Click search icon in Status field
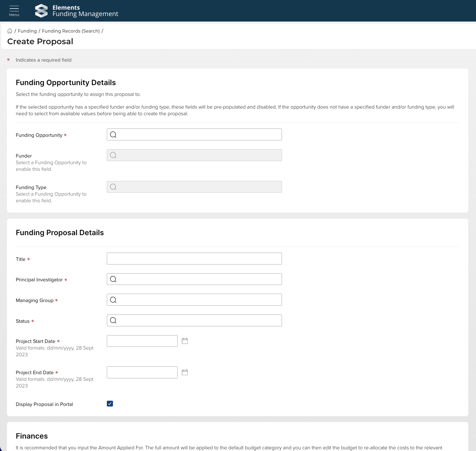 click(x=113, y=321)
